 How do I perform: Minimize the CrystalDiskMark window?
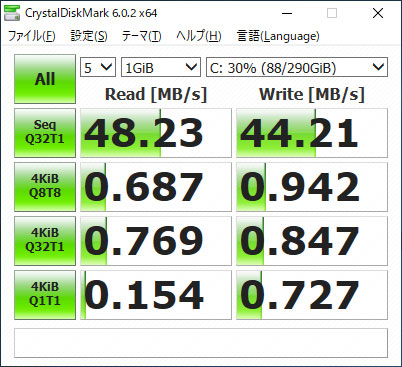point(287,13)
